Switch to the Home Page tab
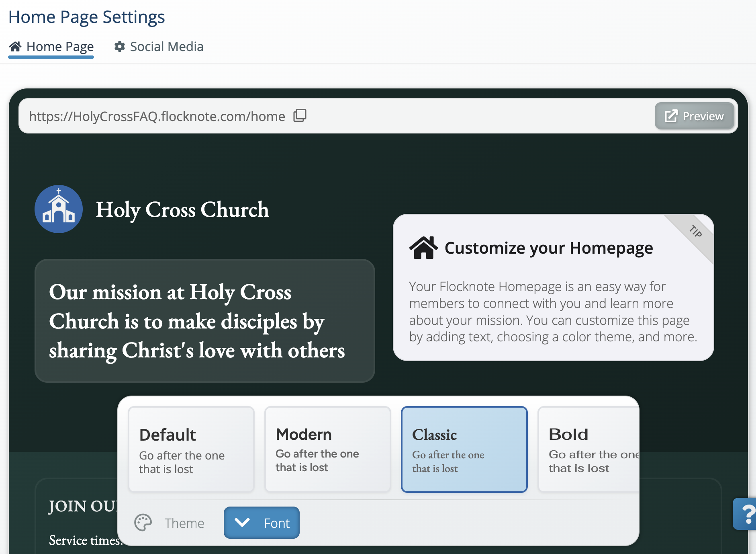This screenshot has height=554, width=756. 51,47
